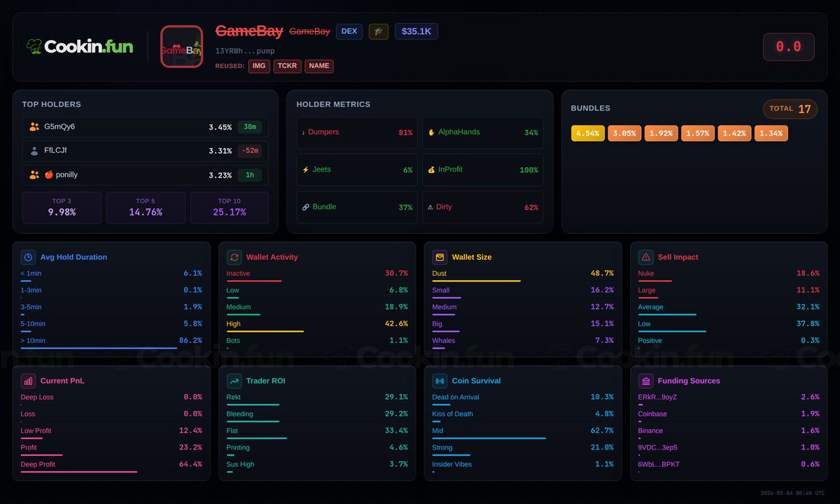
Task: Click the Cookin.fun chef hat logo
Action: 34,46
